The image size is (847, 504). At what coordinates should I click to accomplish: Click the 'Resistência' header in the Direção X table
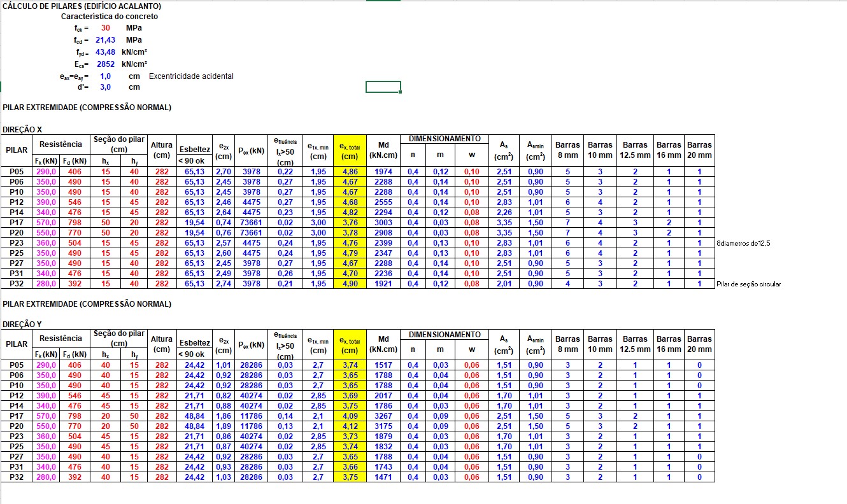point(61,144)
